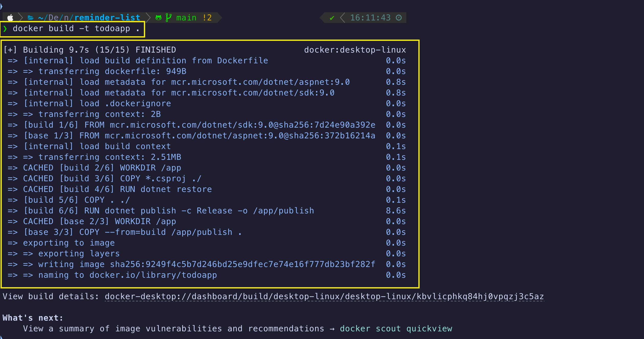The width and height of the screenshot is (644, 339).
Task: Click the docker build -t todoapp command
Action: point(76,29)
